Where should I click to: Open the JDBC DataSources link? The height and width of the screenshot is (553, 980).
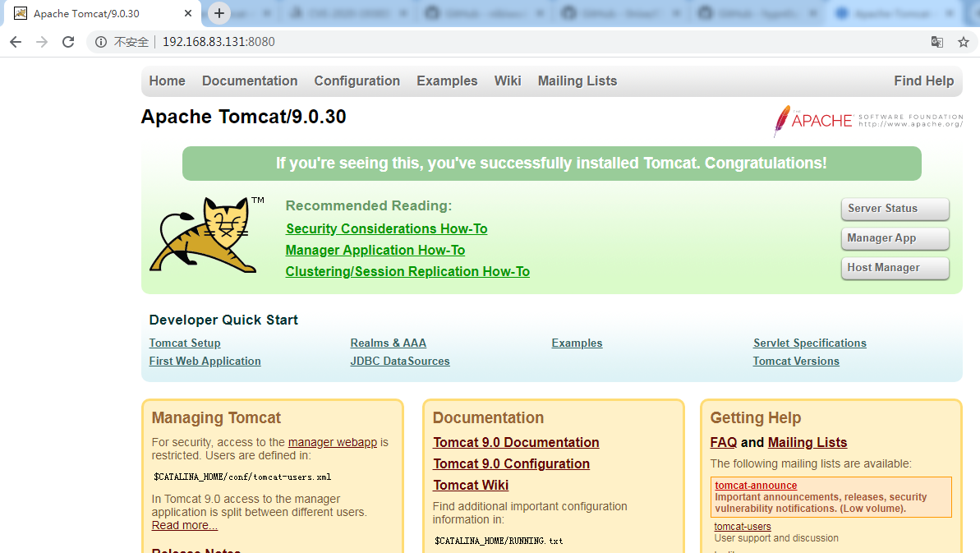pyautogui.click(x=400, y=362)
